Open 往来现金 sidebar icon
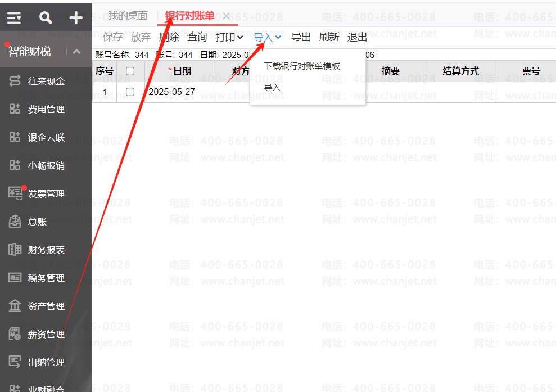 pyautogui.click(x=15, y=81)
